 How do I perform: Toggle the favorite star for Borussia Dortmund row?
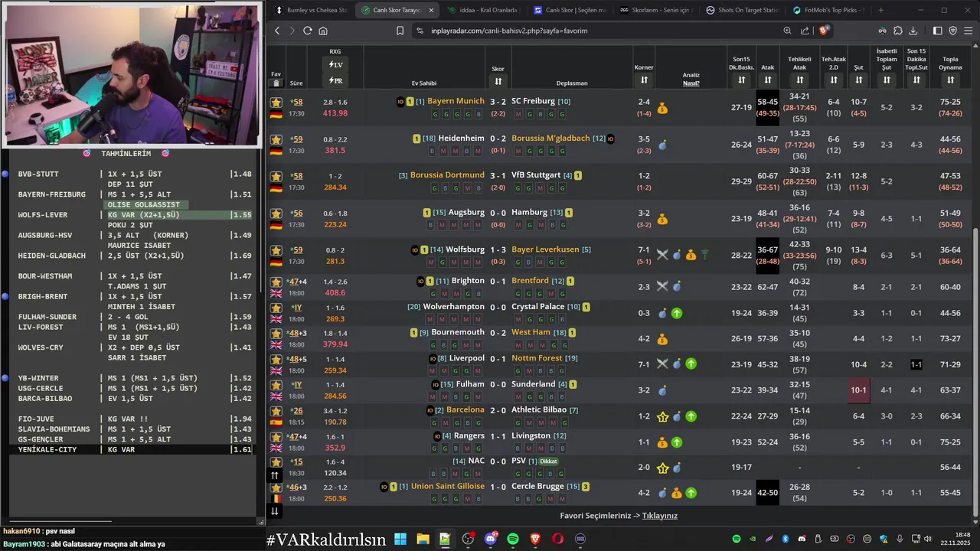tap(276, 176)
